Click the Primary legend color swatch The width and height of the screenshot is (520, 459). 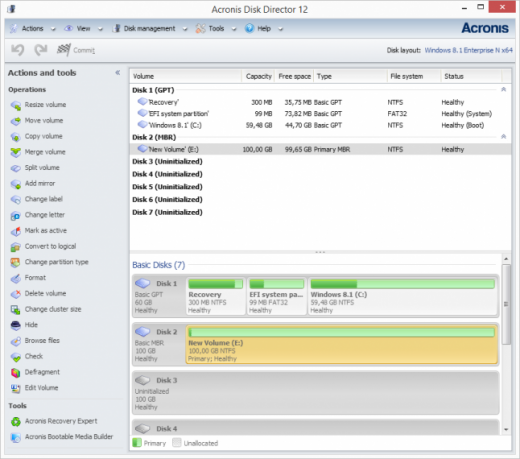click(137, 443)
